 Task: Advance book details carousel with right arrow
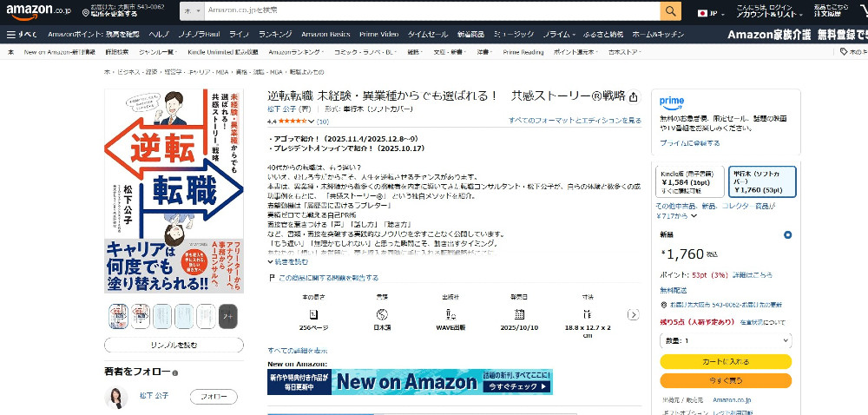pos(634,314)
